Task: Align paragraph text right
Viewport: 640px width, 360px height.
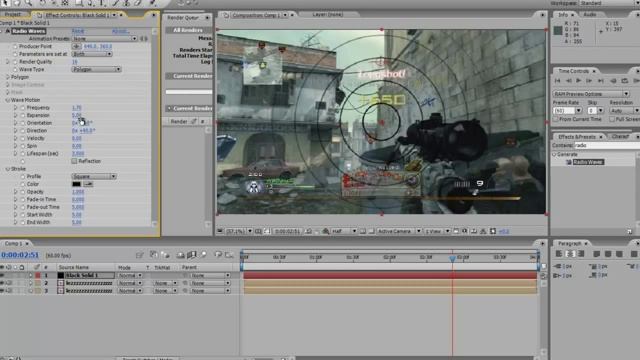Action: (x=581, y=254)
